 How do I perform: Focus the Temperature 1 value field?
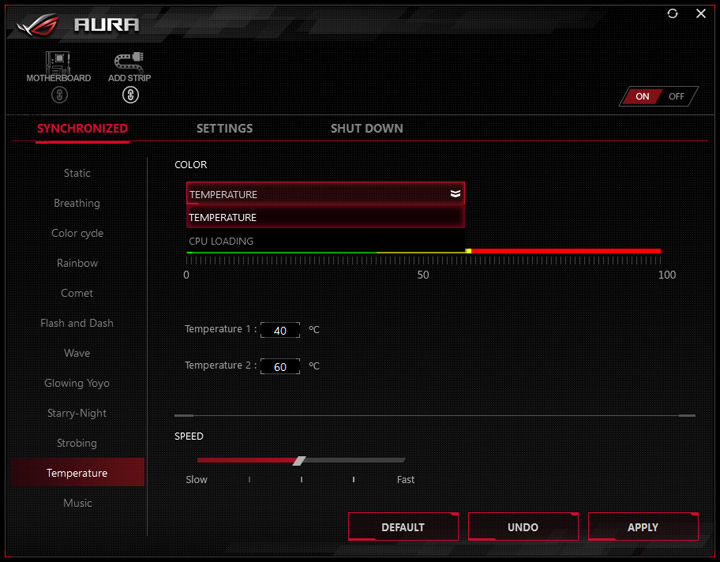click(280, 330)
